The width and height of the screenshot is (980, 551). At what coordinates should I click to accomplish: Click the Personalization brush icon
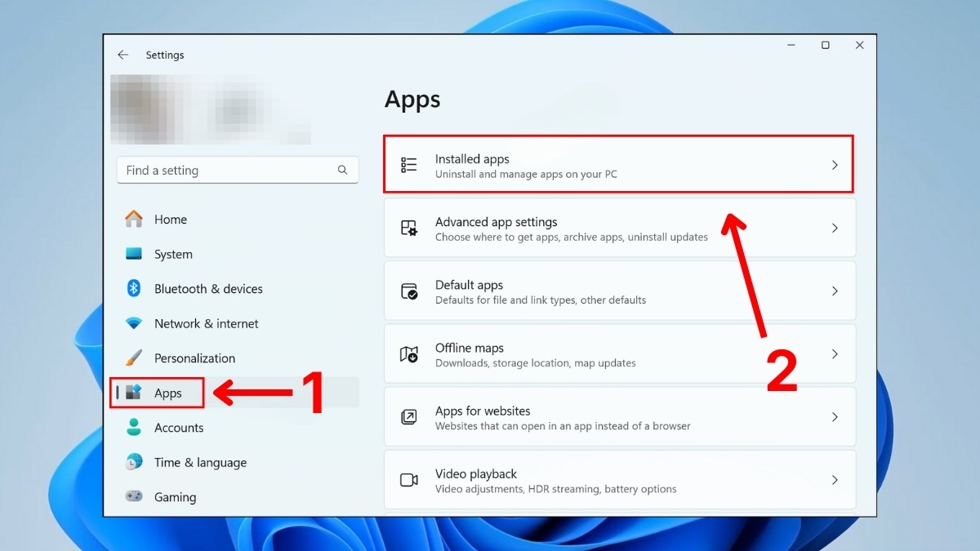pos(134,358)
